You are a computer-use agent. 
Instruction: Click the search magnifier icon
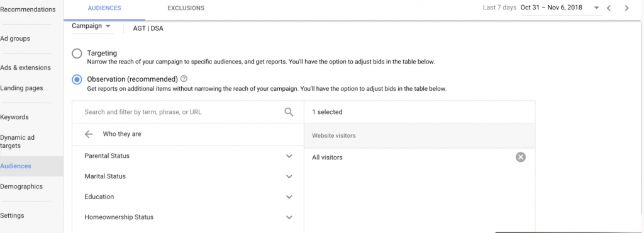click(289, 112)
